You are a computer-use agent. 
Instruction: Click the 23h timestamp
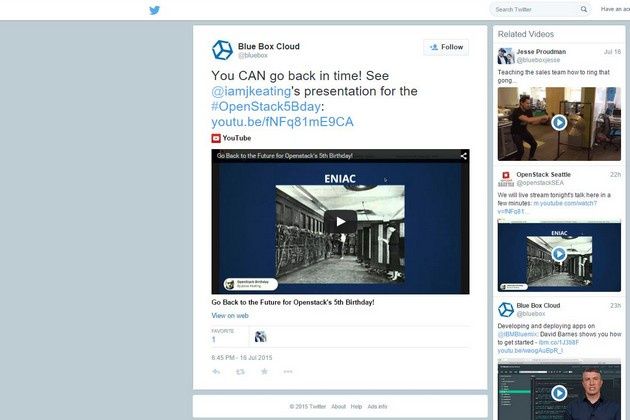tap(615, 306)
